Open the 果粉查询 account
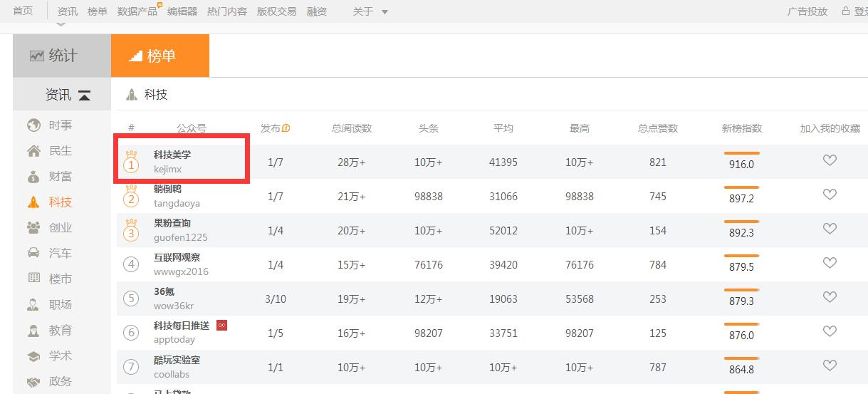 [172, 223]
